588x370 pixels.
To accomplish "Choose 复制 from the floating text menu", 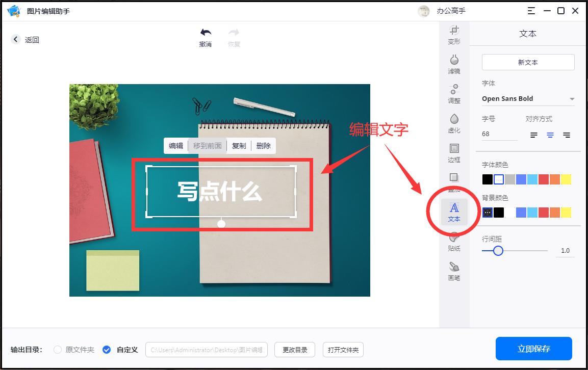I will coord(239,146).
